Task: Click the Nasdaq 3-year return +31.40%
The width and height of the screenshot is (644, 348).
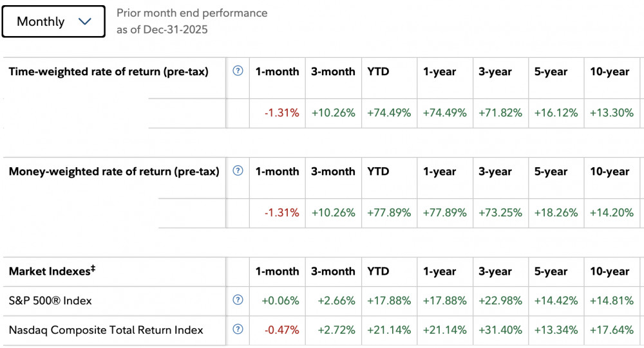Action: click(500, 330)
